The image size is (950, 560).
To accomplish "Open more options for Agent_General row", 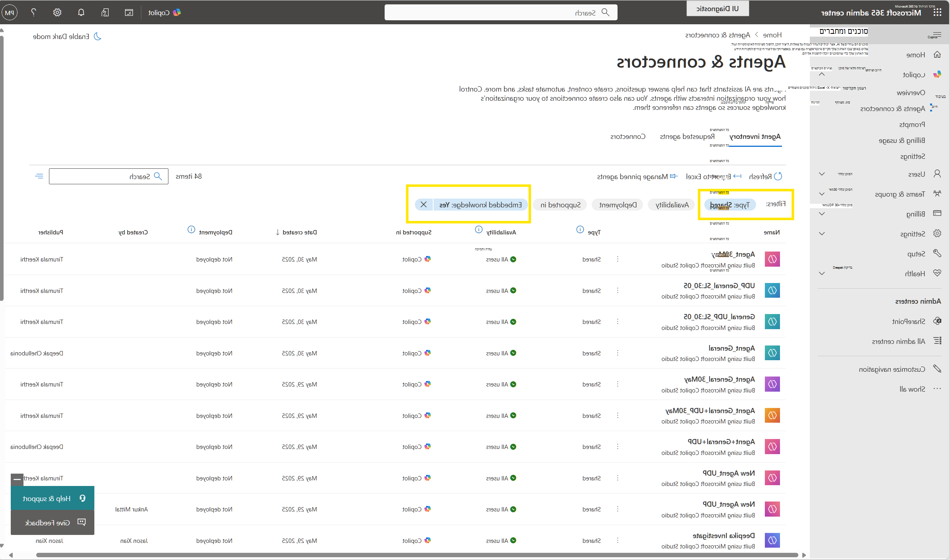I will tap(618, 353).
